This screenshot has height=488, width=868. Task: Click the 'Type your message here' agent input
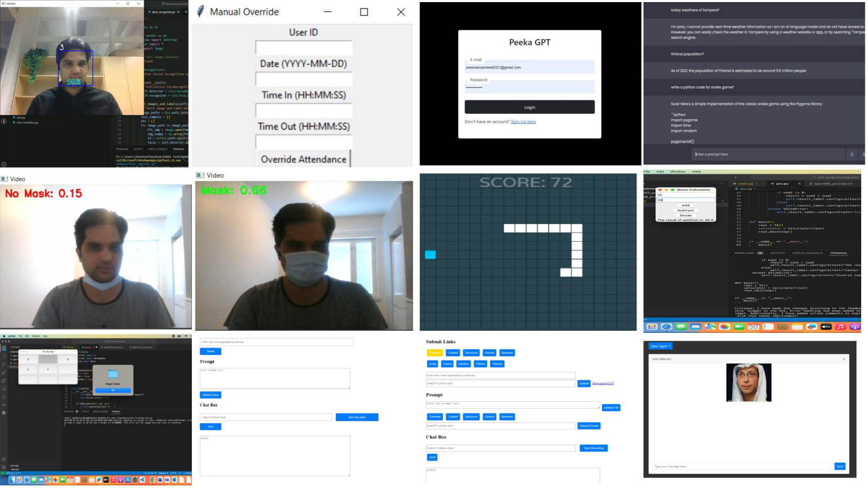(743, 467)
